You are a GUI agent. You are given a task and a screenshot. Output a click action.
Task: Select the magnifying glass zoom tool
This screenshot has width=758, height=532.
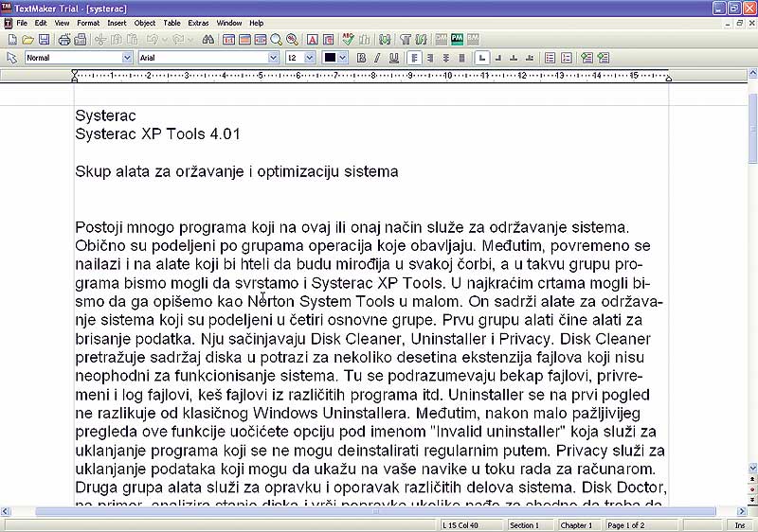tap(276, 40)
